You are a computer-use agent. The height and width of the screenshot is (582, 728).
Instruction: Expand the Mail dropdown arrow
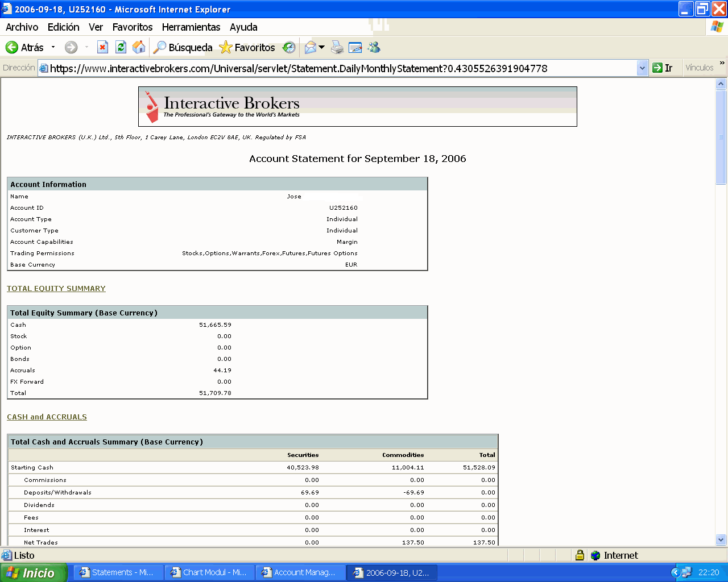322,47
